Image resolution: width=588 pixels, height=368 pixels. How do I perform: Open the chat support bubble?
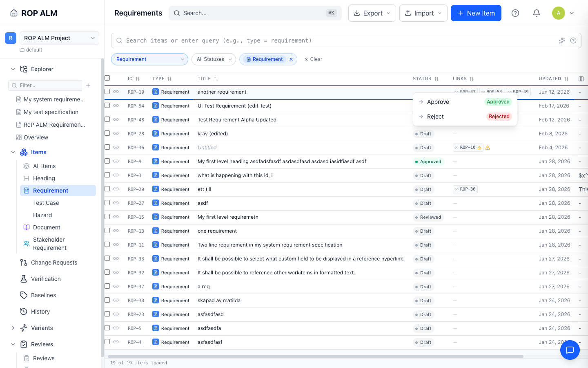tap(570, 350)
